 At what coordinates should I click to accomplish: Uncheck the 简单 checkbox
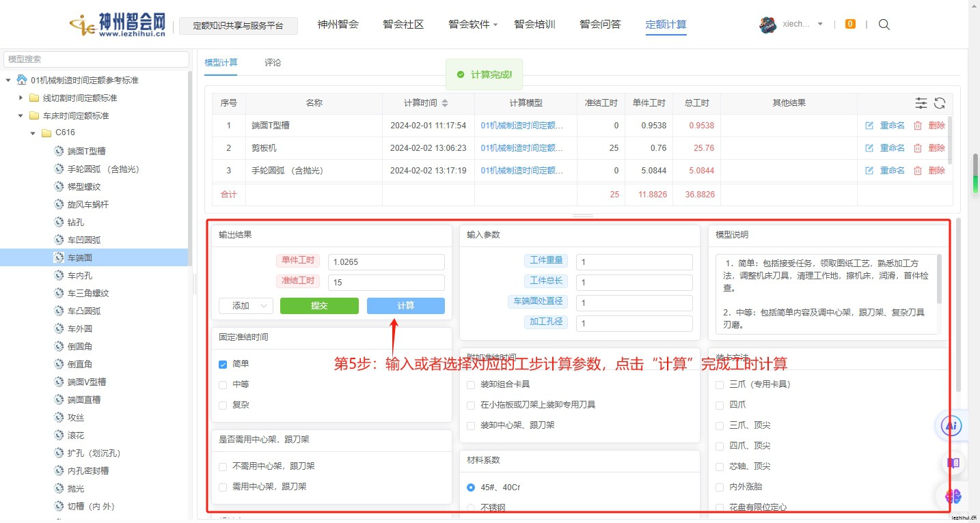(223, 365)
